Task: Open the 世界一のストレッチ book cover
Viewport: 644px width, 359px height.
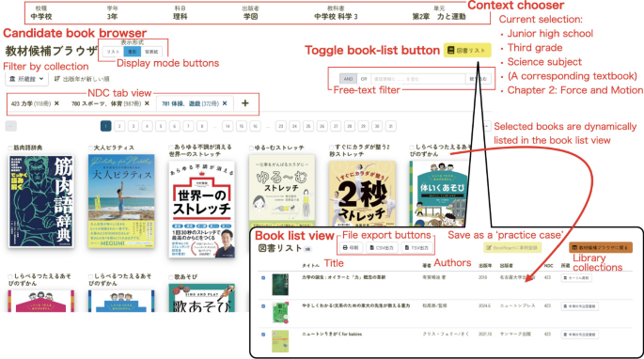Action: 201,209
